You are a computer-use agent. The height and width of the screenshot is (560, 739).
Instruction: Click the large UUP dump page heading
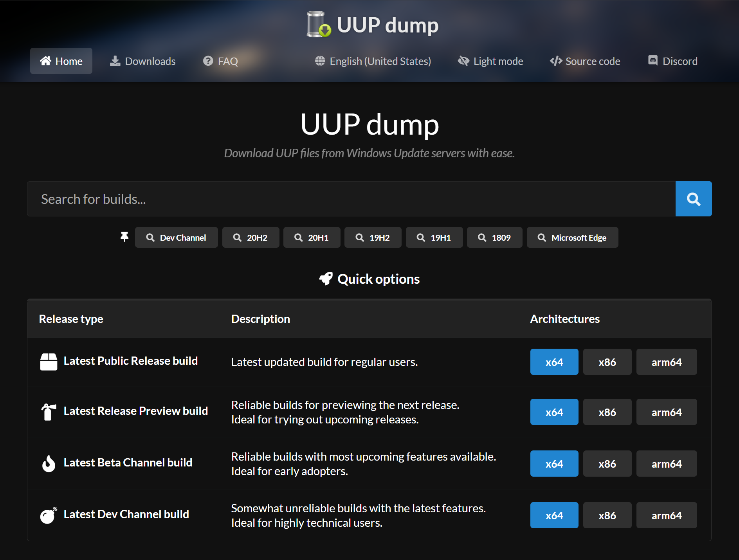click(369, 124)
